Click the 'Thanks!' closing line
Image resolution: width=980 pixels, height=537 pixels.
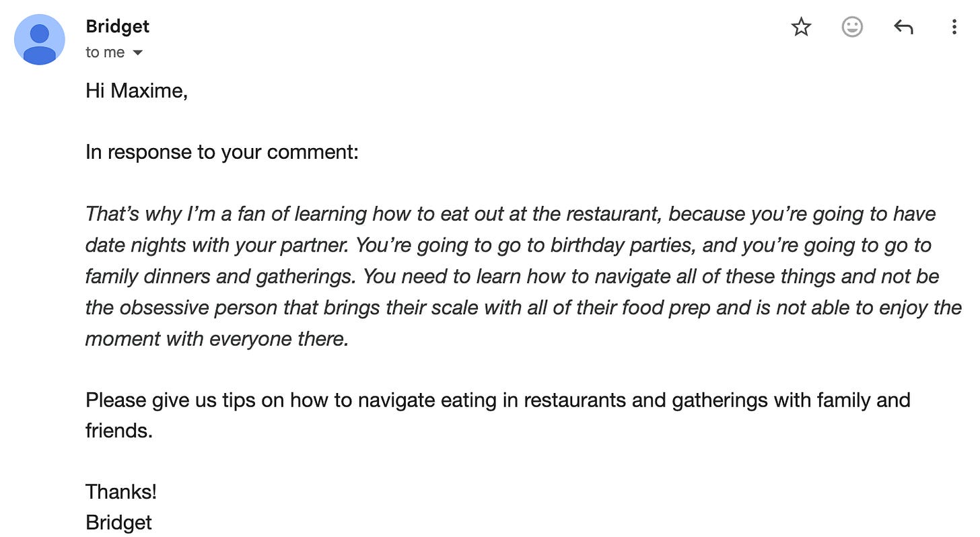[x=121, y=492]
